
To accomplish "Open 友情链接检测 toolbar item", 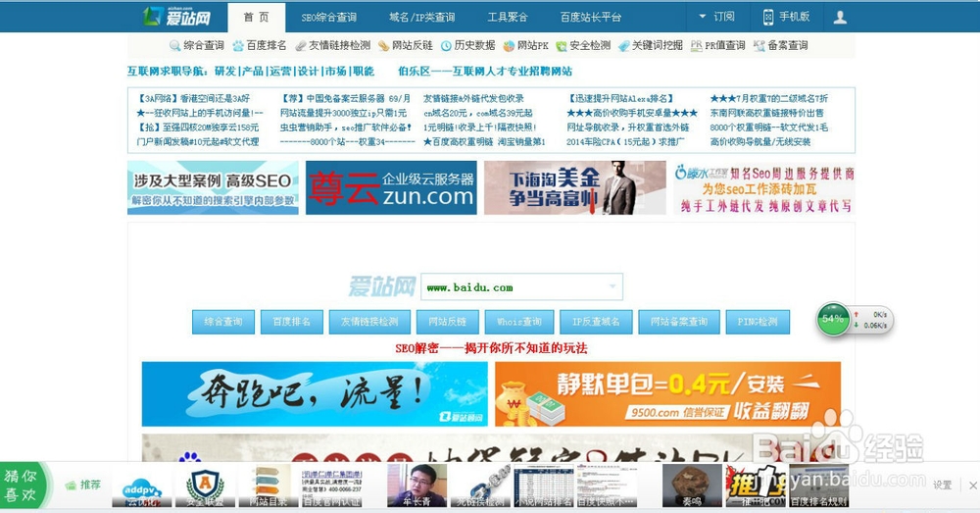I will (x=332, y=46).
